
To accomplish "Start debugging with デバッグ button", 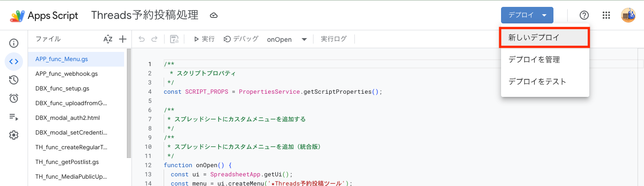I will coord(241,39).
